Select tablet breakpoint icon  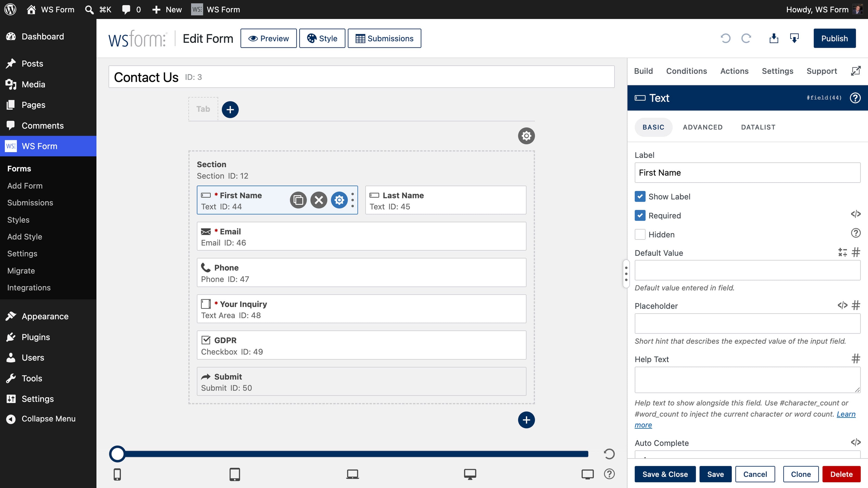pyautogui.click(x=235, y=474)
